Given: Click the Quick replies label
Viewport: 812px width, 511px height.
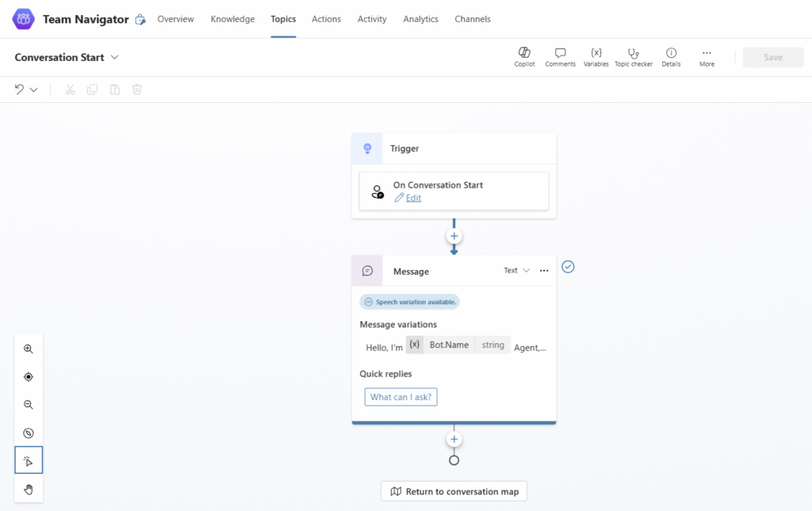Looking at the screenshot, I should pyautogui.click(x=386, y=373).
